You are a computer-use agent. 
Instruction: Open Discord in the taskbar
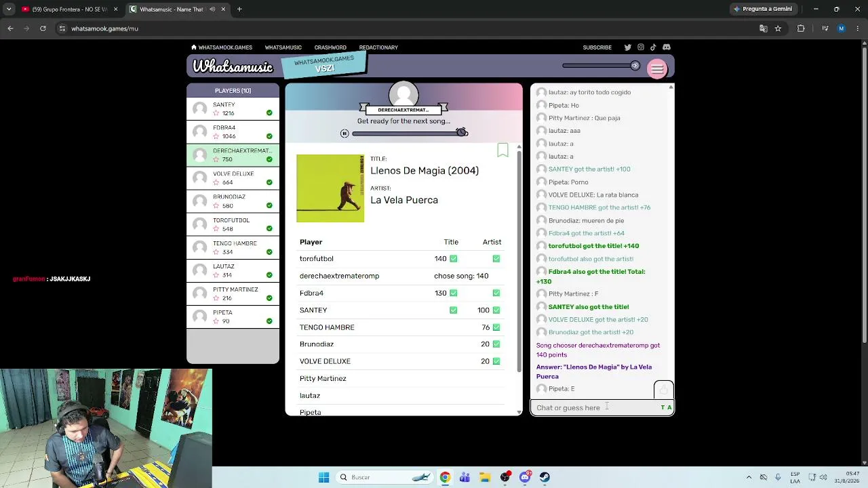[525, 477]
